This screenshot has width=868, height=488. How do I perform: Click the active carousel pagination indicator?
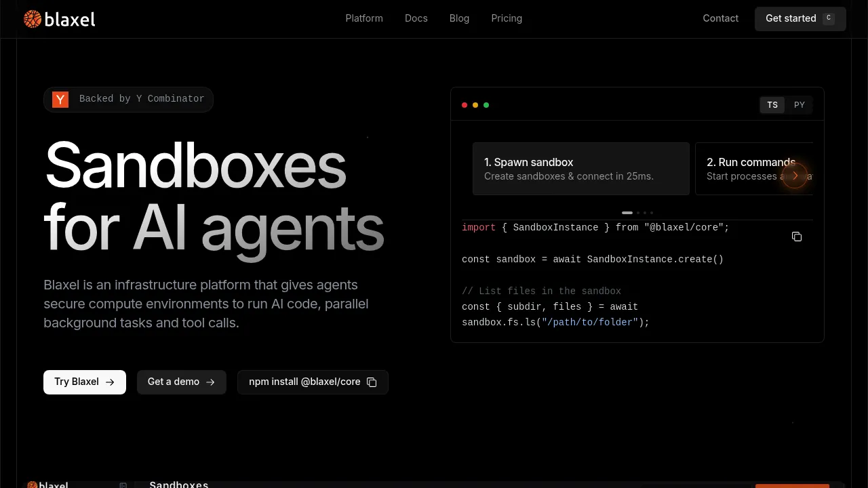tap(627, 213)
